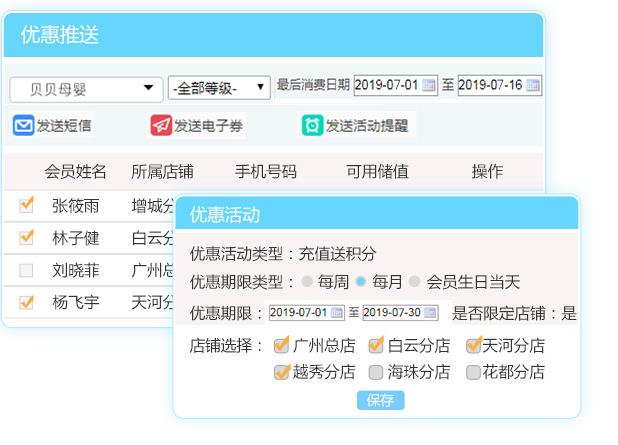This screenshot has height=445, width=618.
Task: Open calendar for promotion end date 2019-07-30
Action: (431, 313)
